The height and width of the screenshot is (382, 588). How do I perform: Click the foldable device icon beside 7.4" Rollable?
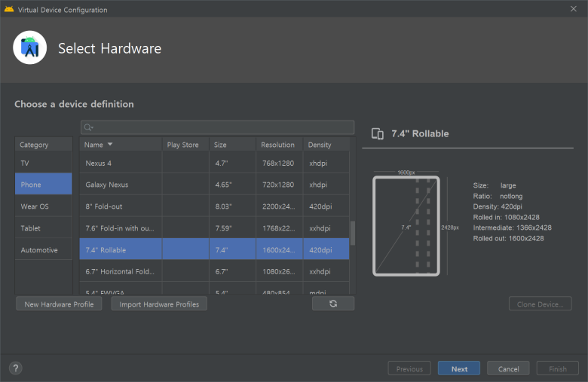click(377, 134)
